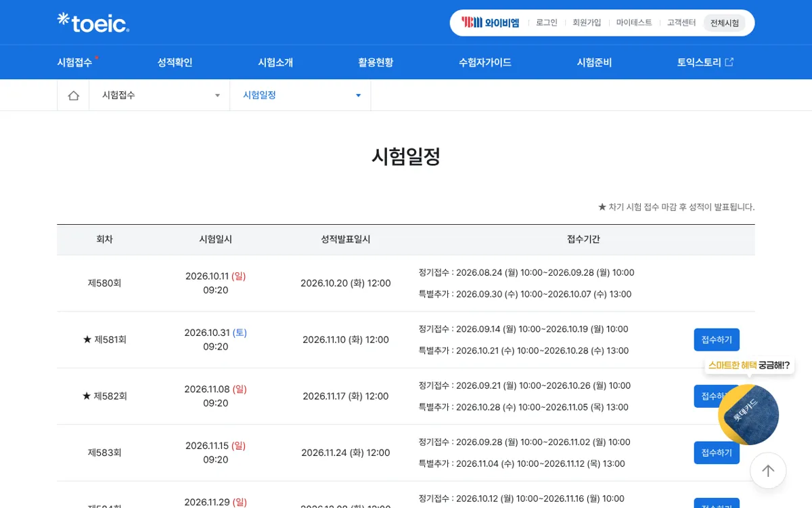Click exam date 2026.10.11 (일)
The image size is (812, 508).
(216, 276)
